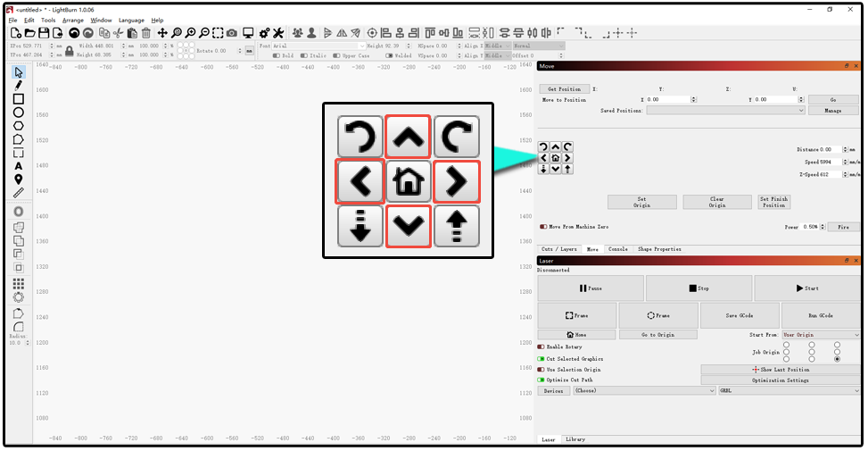
Task: Click the Start button in Laser panel
Action: coord(807,288)
